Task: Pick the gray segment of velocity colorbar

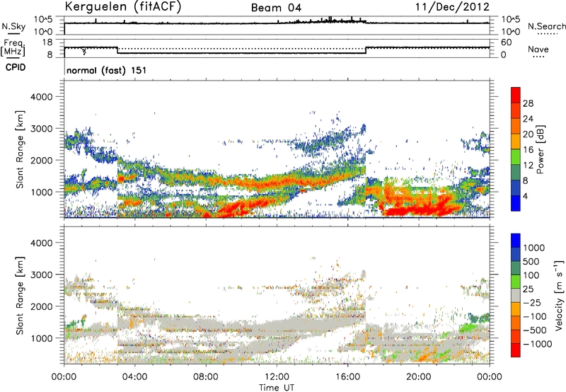Action: 516,296
